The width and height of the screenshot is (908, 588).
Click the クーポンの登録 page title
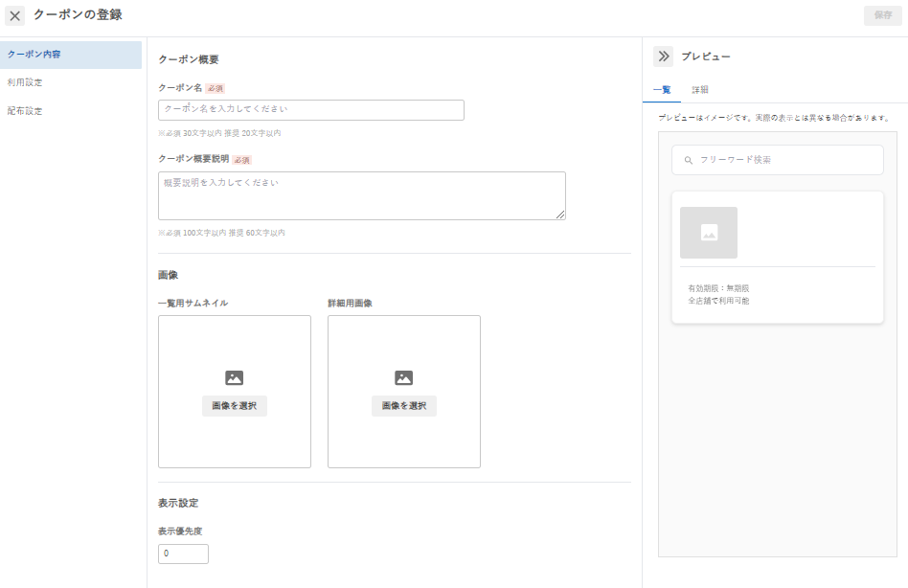[x=78, y=15]
